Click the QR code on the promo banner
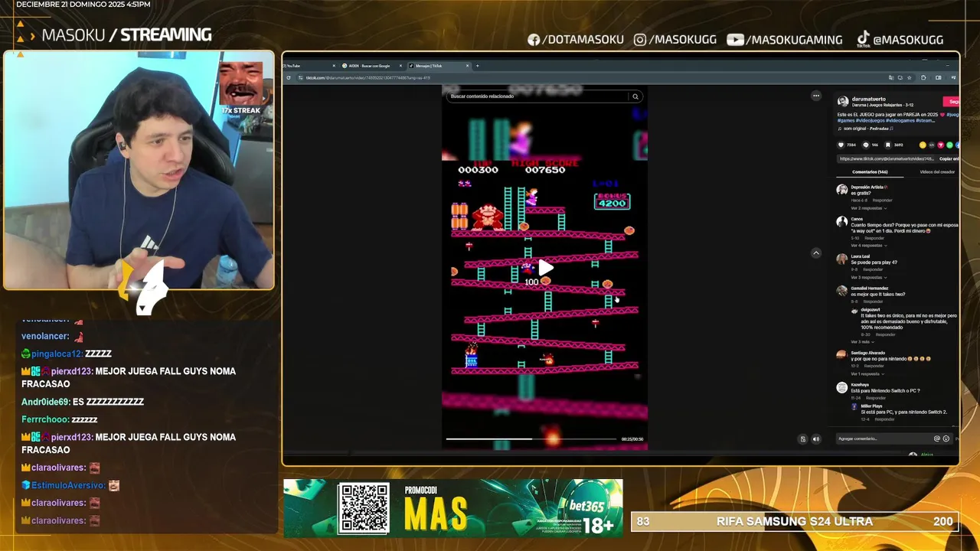This screenshot has width=980, height=551. [364, 508]
